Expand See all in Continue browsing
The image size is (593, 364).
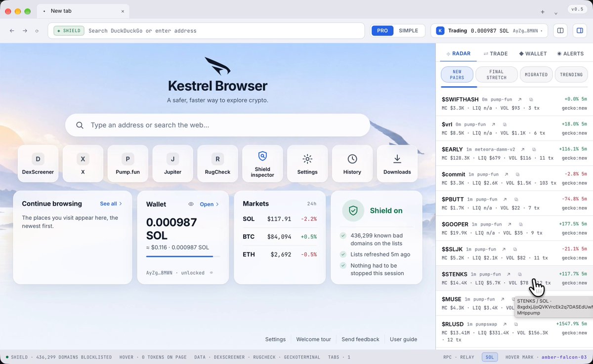coord(111,203)
